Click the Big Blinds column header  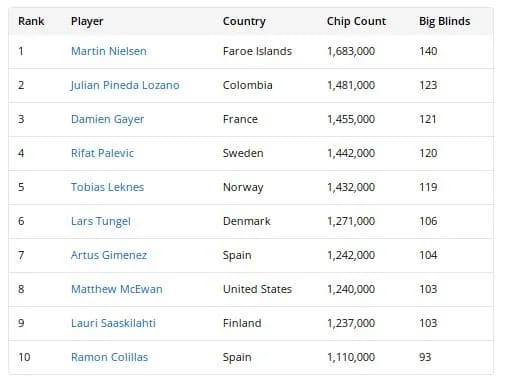point(444,21)
